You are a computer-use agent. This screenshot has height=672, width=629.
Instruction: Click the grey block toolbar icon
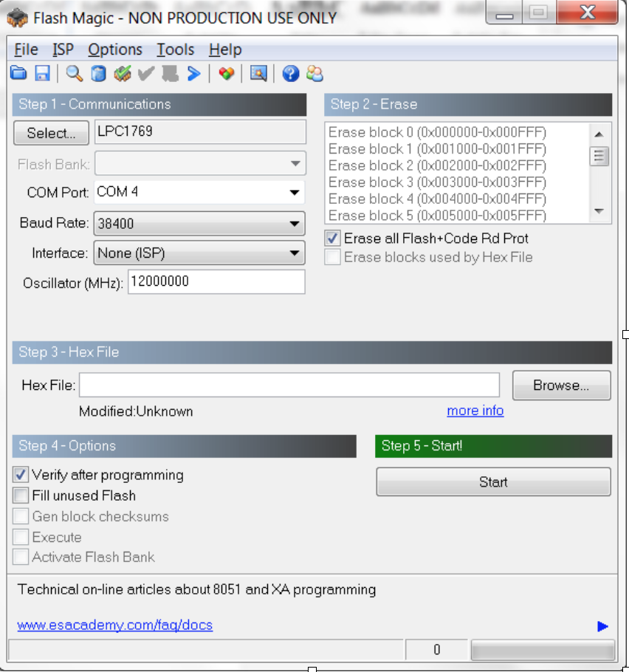pyautogui.click(x=170, y=74)
